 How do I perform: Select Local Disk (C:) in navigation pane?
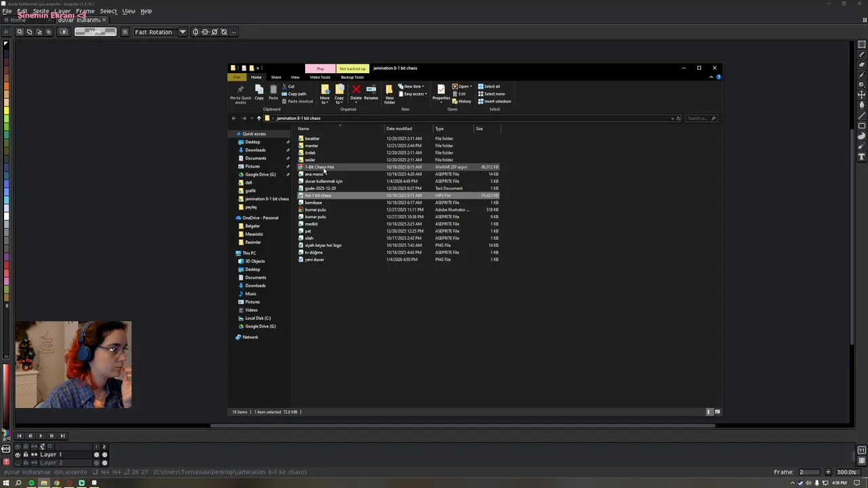258,318
